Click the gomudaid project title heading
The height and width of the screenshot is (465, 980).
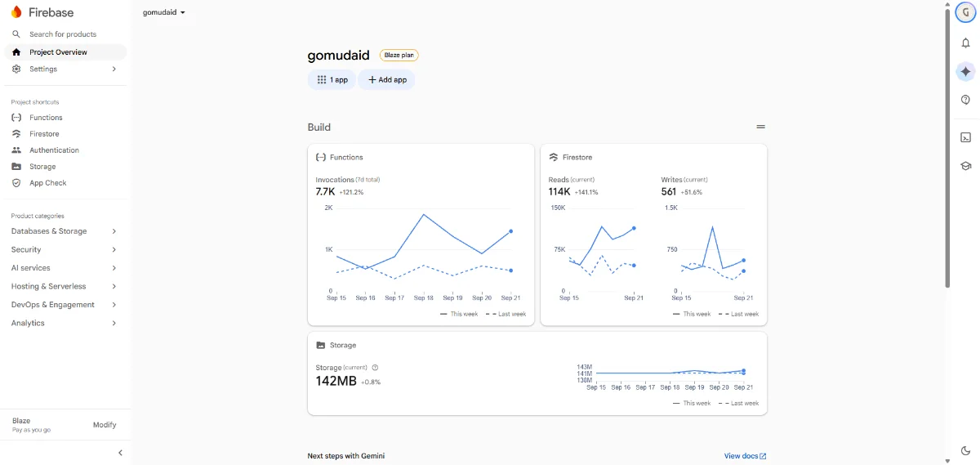(x=339, y=56)
